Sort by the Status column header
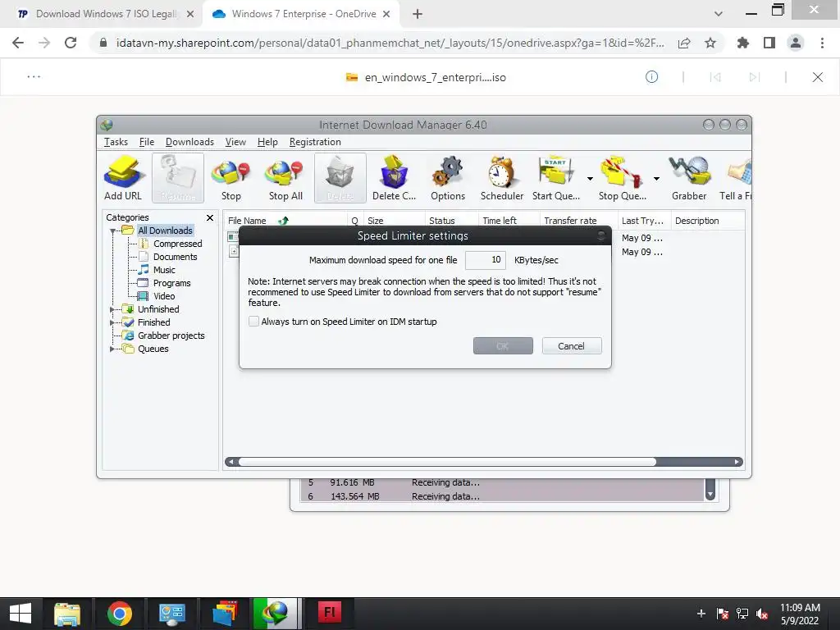 click(452, 221)
